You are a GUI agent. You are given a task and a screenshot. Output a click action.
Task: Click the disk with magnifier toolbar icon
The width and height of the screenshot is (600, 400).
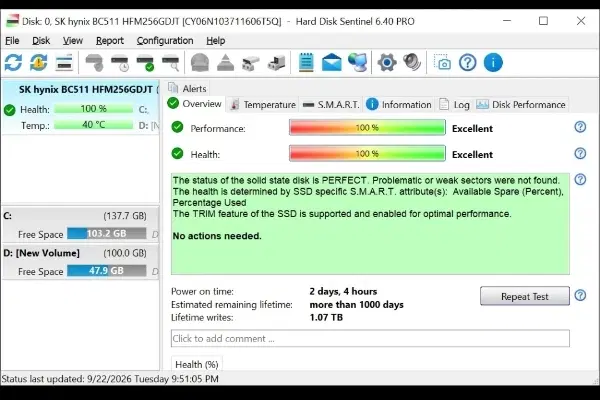coord(171,63)
